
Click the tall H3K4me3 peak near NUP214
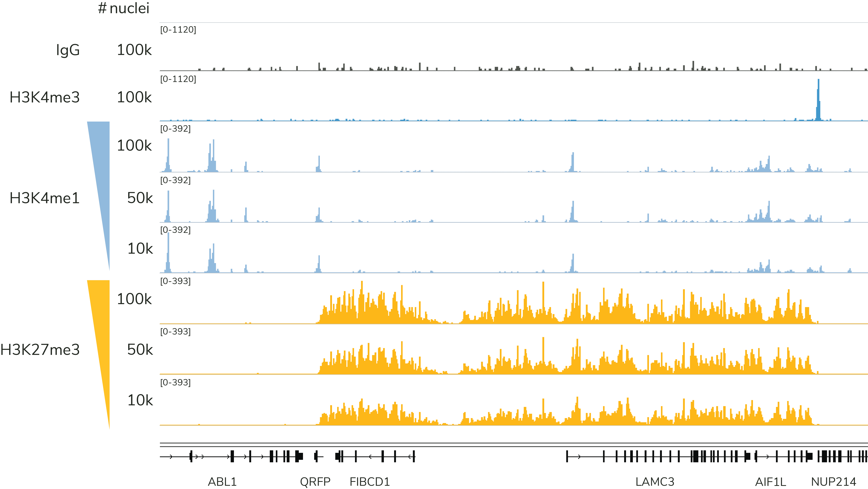pyautogui.click(x=818, y=101)
